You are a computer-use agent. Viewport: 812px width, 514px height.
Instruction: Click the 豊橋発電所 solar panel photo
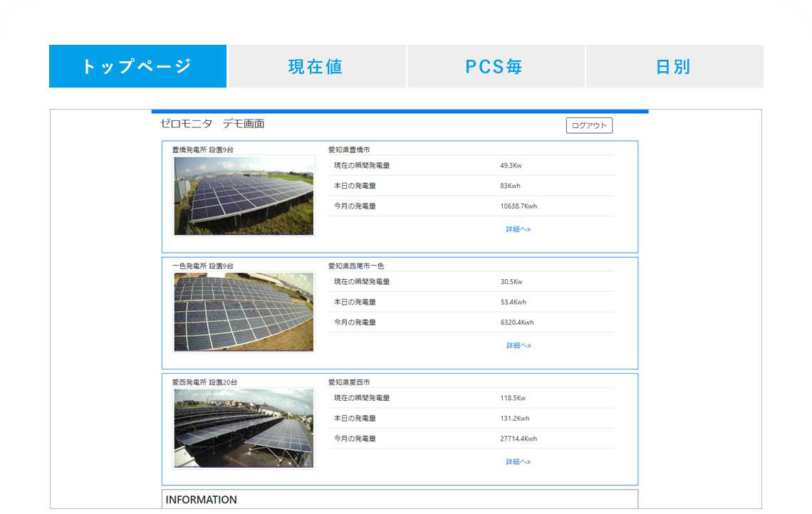244,196
